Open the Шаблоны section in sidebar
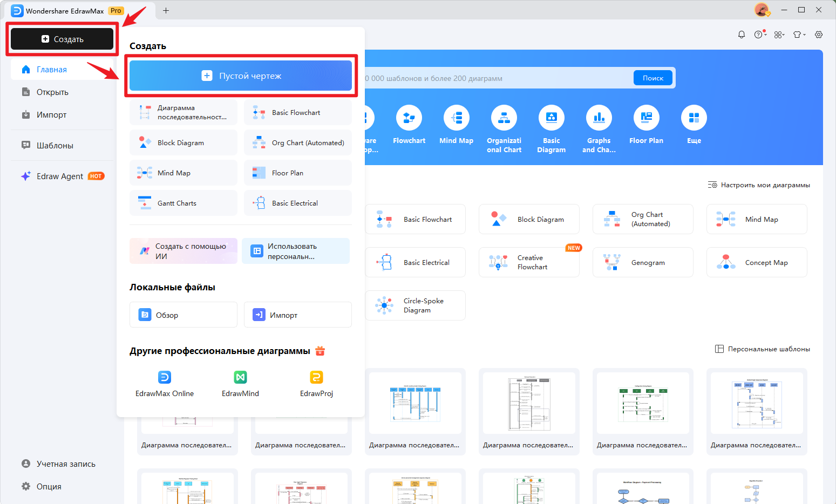This screenshot has width=836, height=504. 55,146
